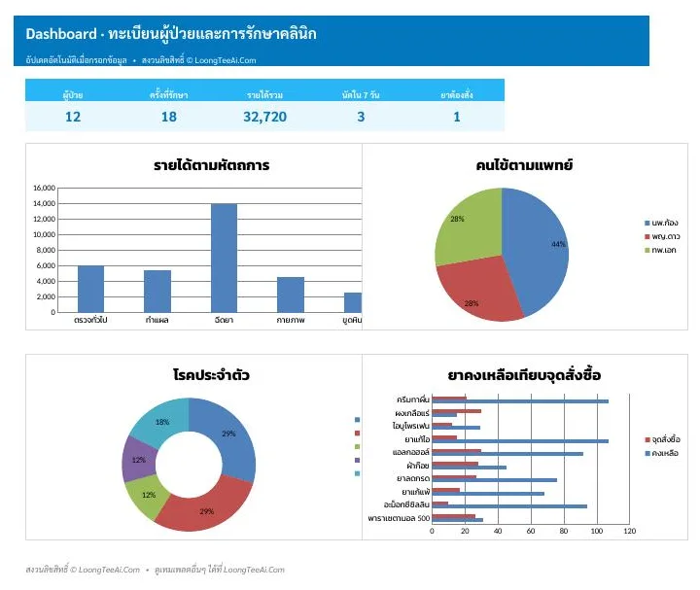
Task: Click the footer copyright 'สงวนลิขสิทธิ์ © LoongTeeAi.Com'
Action: tap(83, 570)
